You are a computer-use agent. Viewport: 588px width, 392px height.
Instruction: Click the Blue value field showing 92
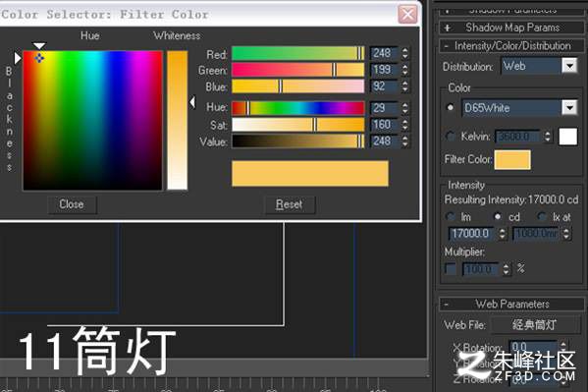(384, 86)
